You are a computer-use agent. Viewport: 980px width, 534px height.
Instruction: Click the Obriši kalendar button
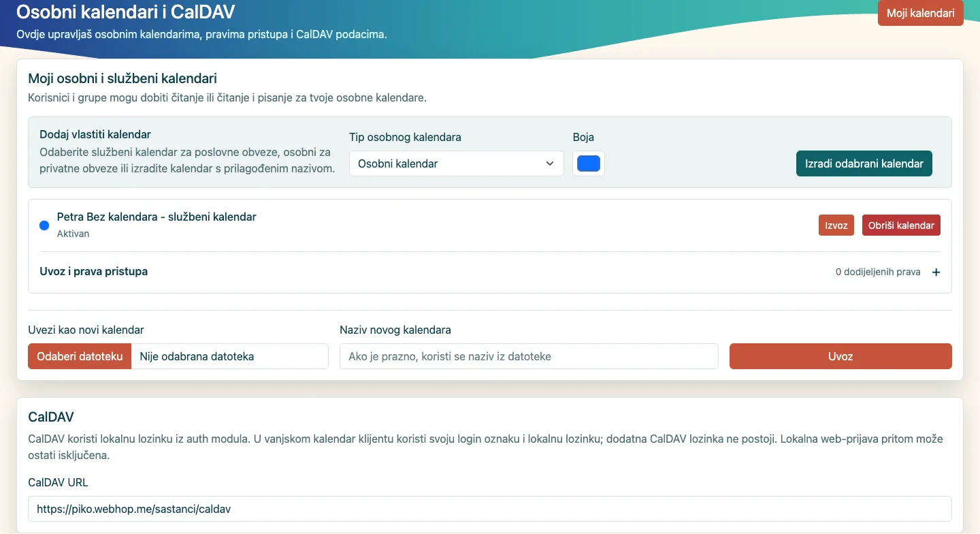pyautogui.click(x=901, y=225)
